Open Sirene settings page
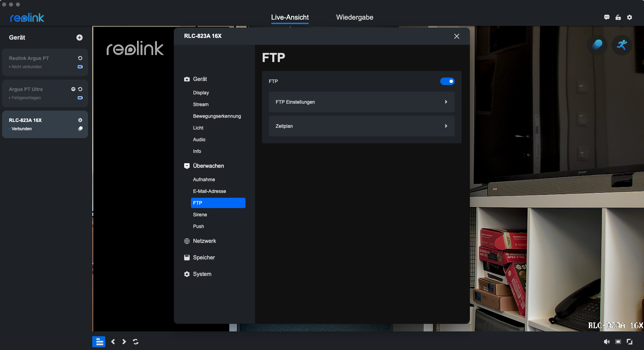The width and height of the screenshot is (644, 350). click(x=200, y=215)
